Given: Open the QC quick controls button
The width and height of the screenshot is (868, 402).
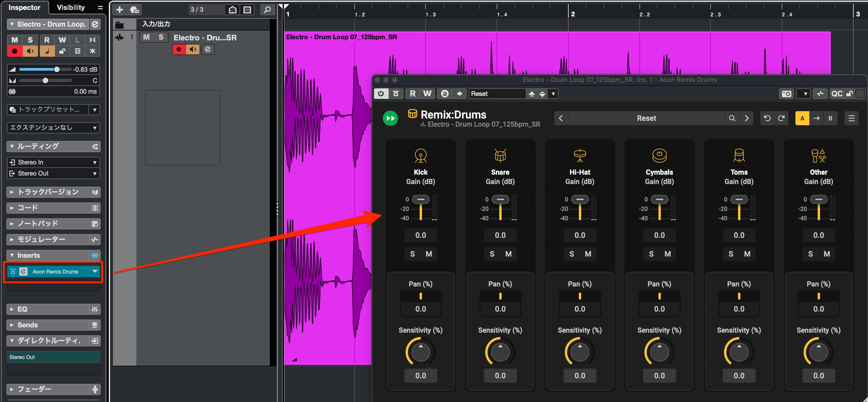Looking at the screenshot, I should (x=837, y=94).
